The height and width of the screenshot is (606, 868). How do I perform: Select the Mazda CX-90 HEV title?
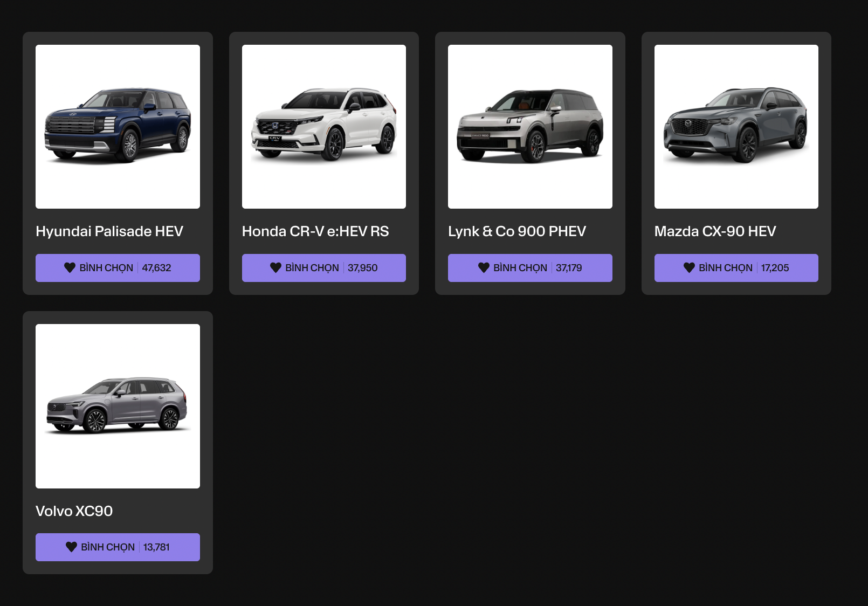(x=715, y=231)
